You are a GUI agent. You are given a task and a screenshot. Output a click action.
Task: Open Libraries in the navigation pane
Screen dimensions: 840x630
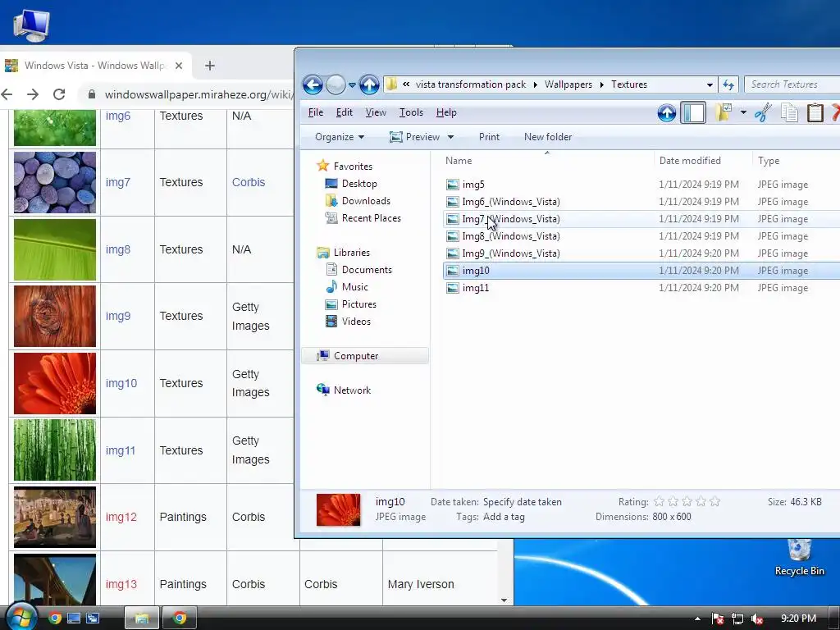(x=351, y=253)
